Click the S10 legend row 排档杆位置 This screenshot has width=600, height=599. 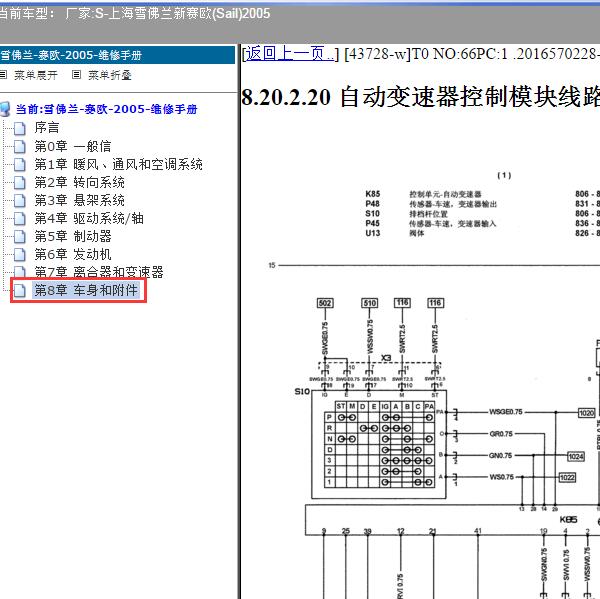click(x=482, y=214)
